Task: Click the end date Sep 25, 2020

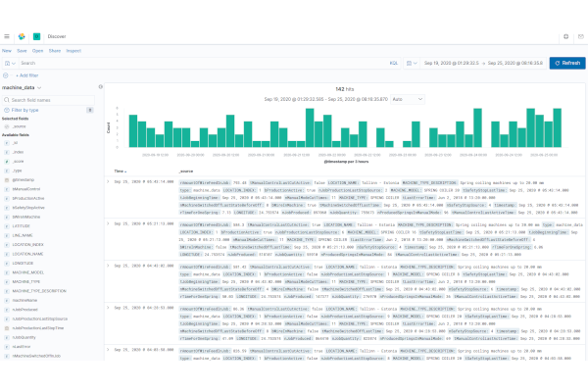Action: pyautogui.click(x=515, y=63)
